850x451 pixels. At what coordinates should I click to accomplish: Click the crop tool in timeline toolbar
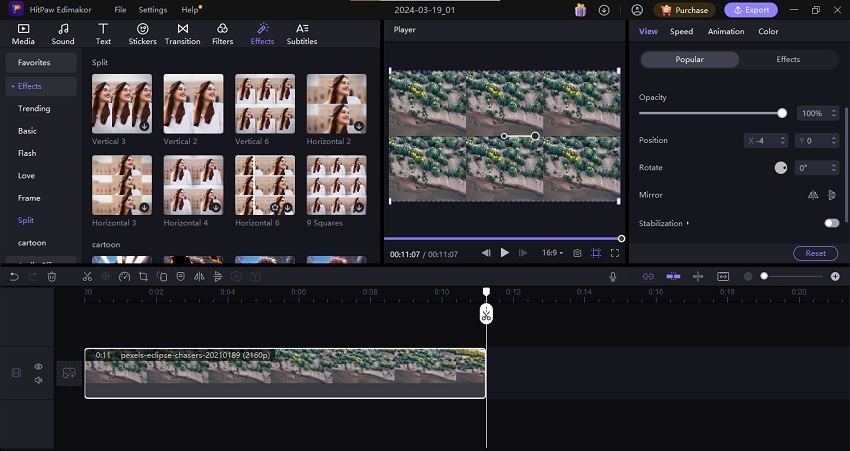click(143, 276)
